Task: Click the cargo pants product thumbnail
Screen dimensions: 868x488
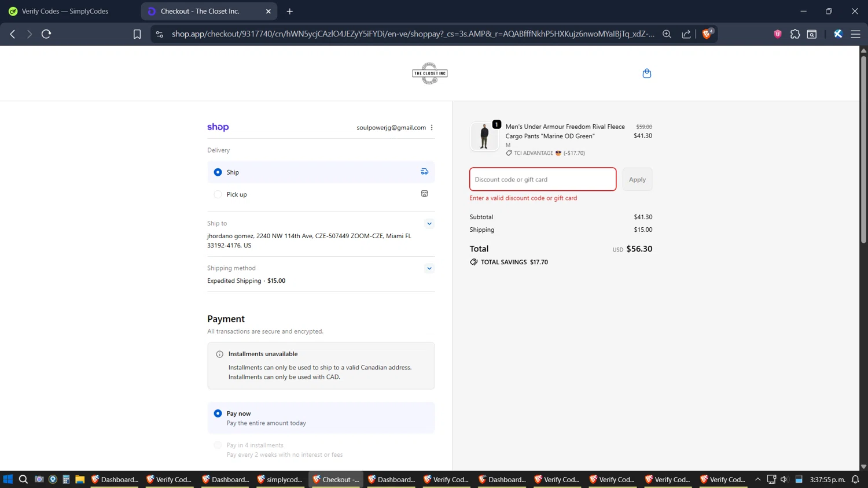Action: pos(484,136)
